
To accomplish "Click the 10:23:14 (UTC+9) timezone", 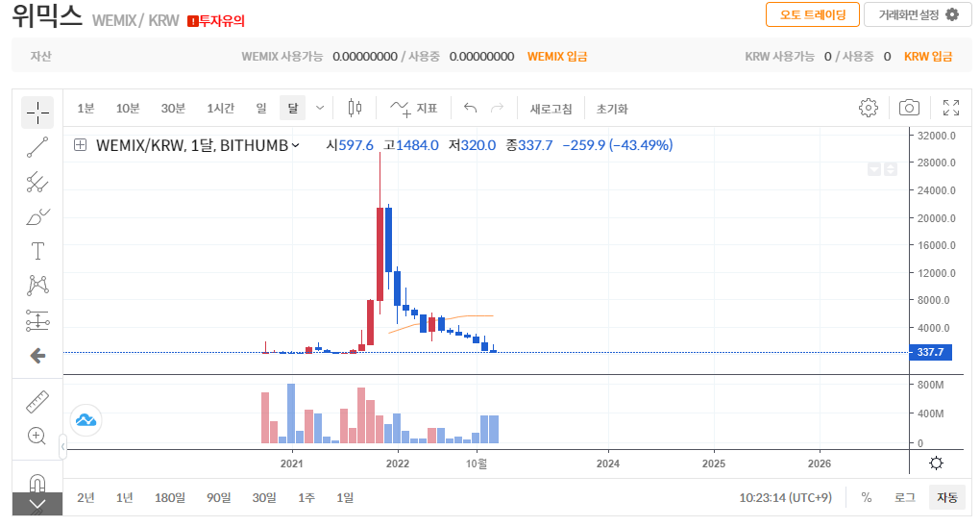I will point(786,498).
